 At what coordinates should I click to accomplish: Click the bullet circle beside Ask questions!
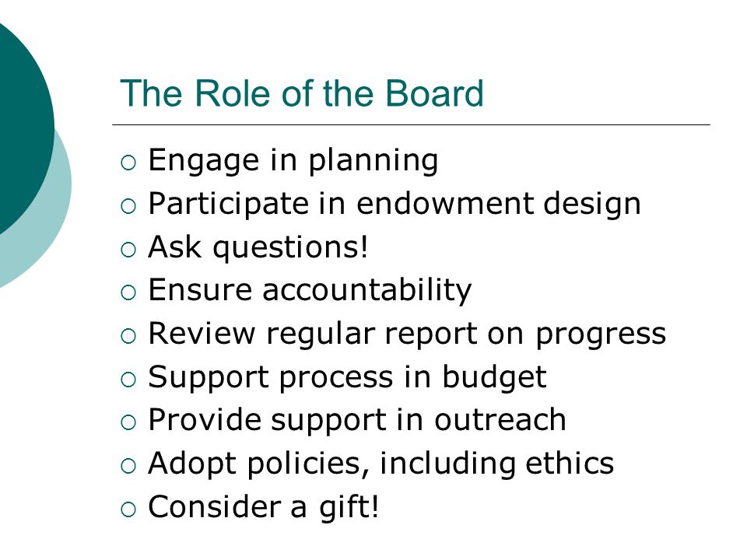point(128,250)
